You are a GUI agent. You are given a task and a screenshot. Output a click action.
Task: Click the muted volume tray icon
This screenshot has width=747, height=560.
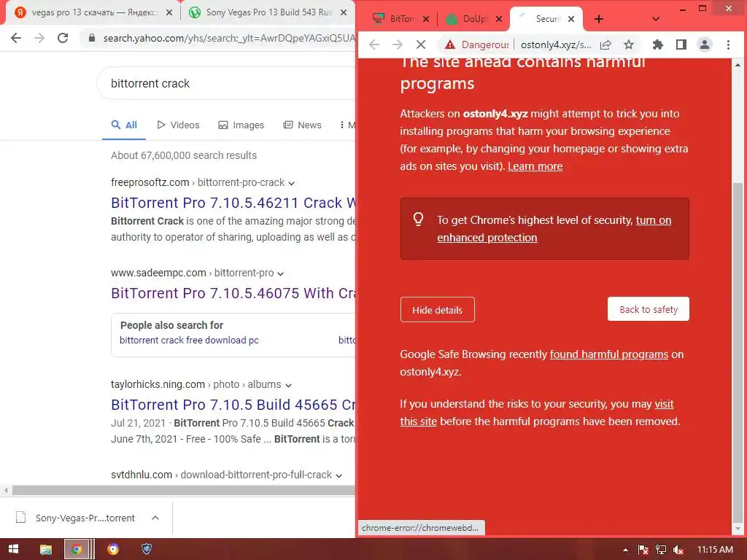[x=678, y=550]
